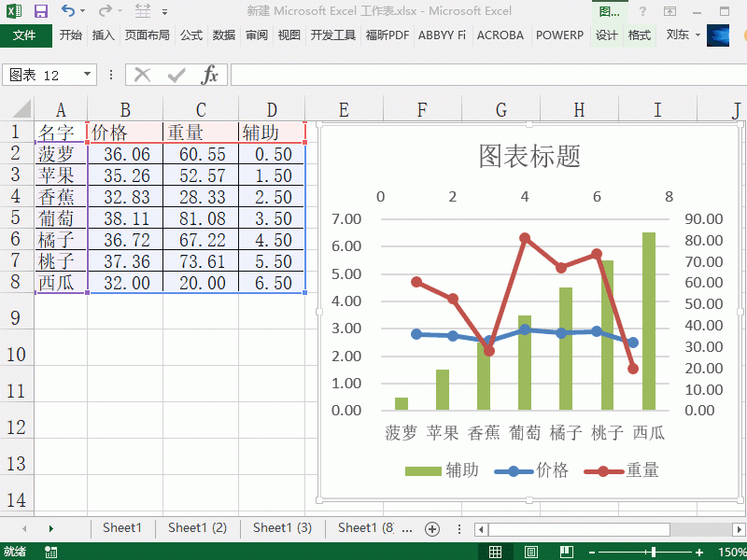Open the 设计 chart tools tab

pos(607,35)
